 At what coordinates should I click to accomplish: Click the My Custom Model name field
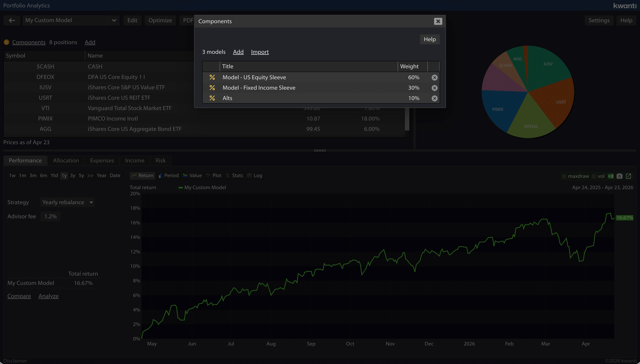tap(66, 20)
